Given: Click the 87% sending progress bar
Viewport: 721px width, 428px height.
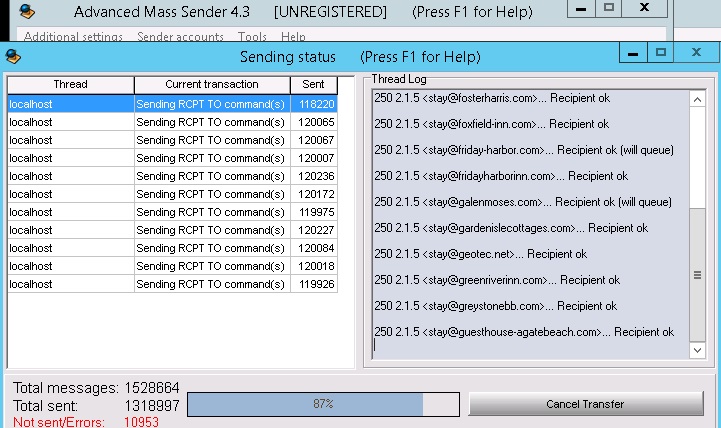Looking at the screenshot, I should point(323,404).
